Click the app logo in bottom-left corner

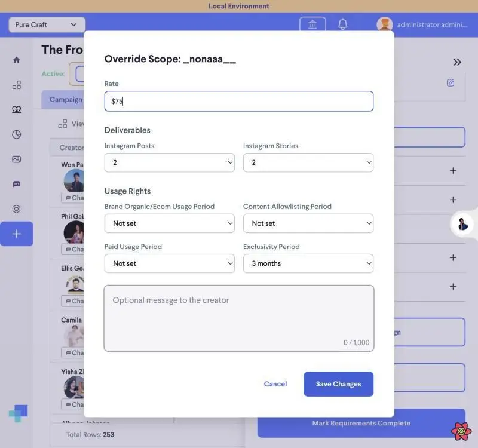[19, 413]
